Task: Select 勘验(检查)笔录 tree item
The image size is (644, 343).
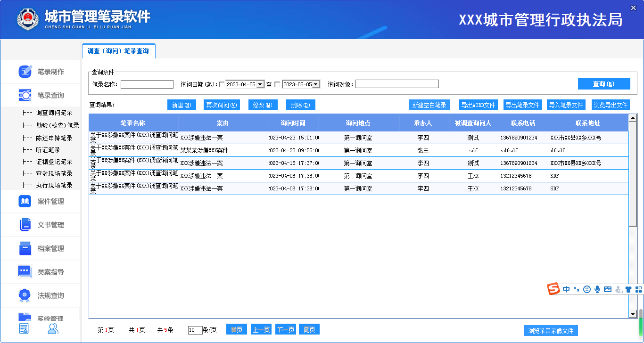Action: pos(58,125)
